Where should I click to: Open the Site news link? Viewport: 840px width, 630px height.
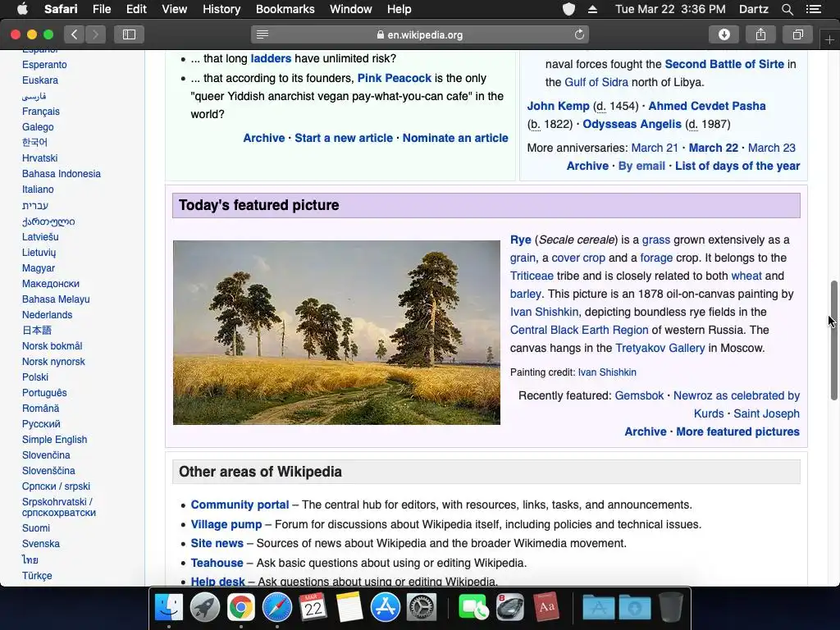click(217, 543)
